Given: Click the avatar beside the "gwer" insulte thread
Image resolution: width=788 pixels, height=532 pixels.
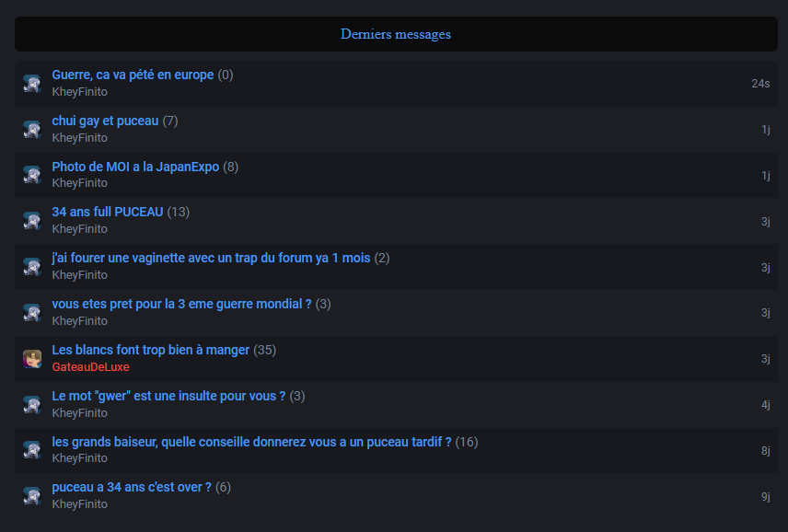Looking at the screenshot, I should point(32,405).
